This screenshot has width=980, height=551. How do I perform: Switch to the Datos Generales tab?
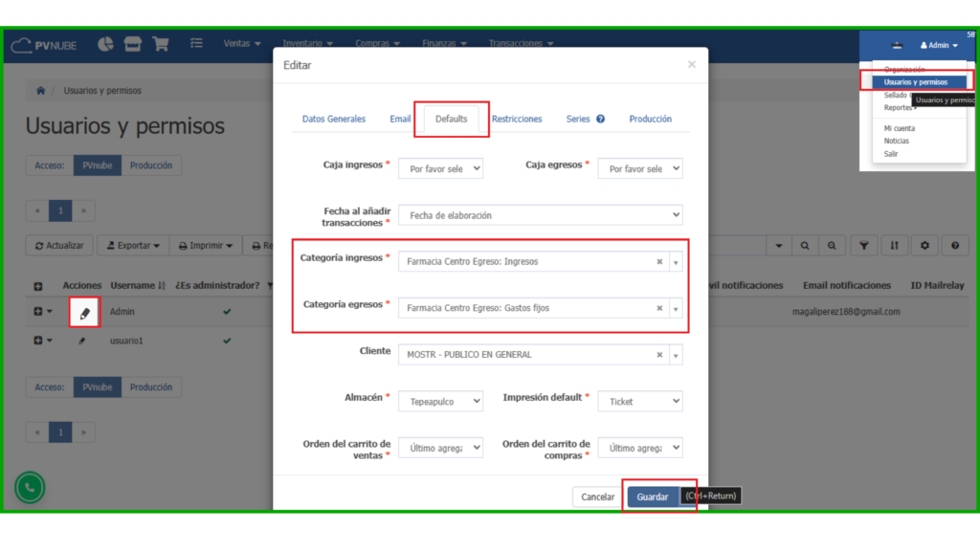click(x=334, y=120)
